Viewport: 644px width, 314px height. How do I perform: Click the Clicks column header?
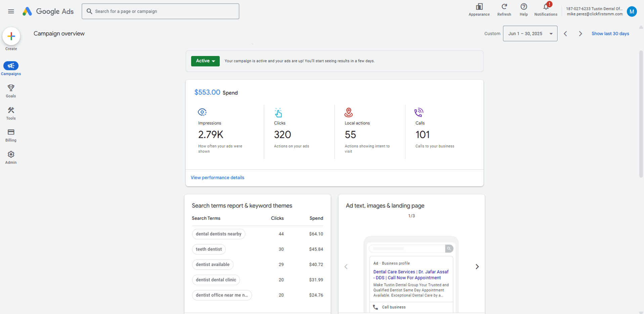pos(277,218)
